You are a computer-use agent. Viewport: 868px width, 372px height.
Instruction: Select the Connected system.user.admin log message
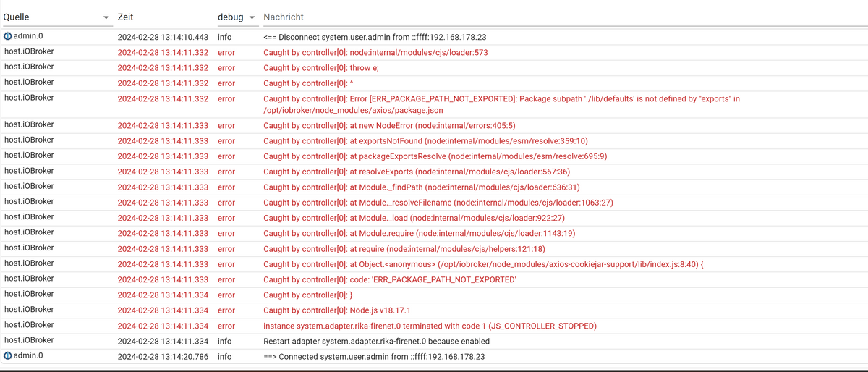coord(374,356)
